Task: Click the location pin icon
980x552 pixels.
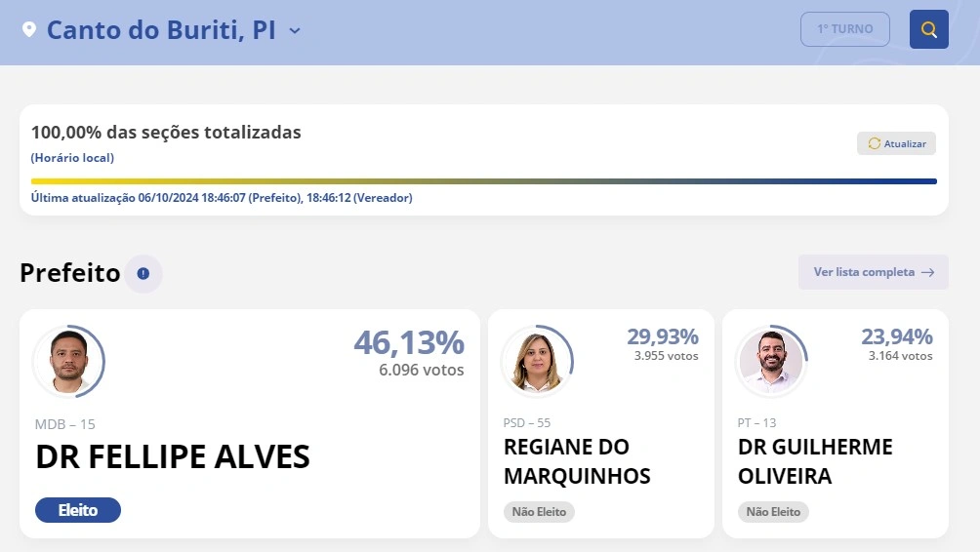Action: [28, 29]
